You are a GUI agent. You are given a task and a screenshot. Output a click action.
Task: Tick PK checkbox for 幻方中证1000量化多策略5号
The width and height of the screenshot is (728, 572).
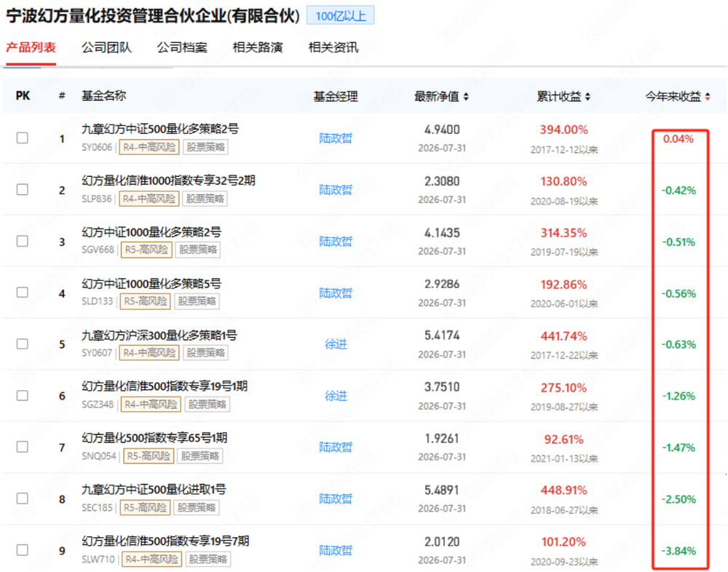(x=23, y=292)
